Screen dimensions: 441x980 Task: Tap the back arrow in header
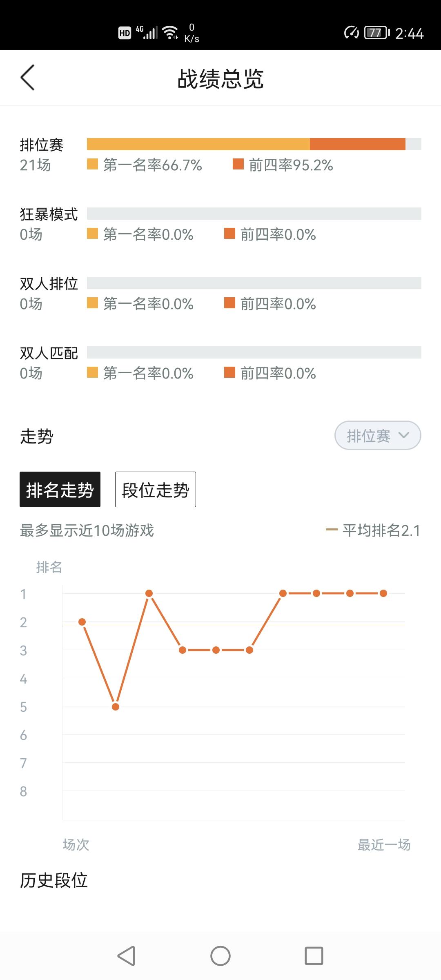click(27, 78)
